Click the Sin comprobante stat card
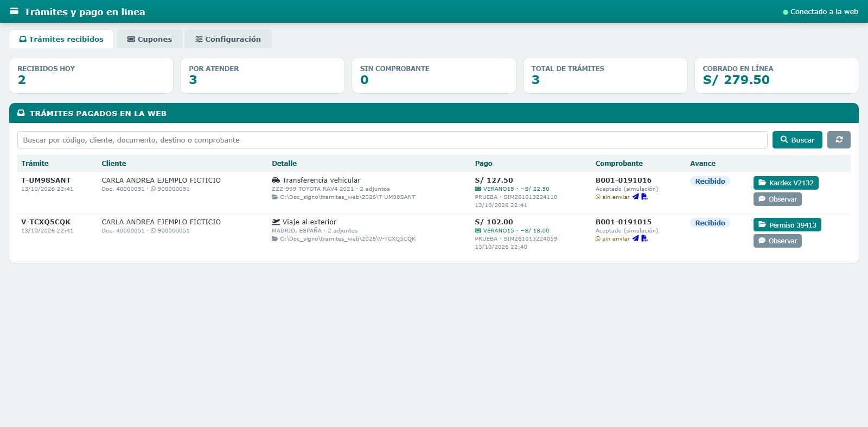 click(x=434, y=75)
